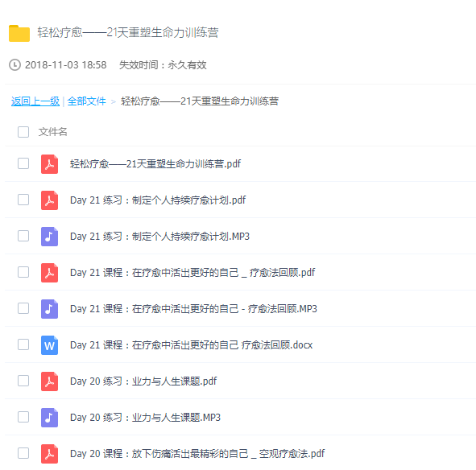Image resolution: width=476 pixels, height=470 pixels.
Task: Check the box for Day 21 课程 疗愈法回顾.pdf
Action: (23, 272)
